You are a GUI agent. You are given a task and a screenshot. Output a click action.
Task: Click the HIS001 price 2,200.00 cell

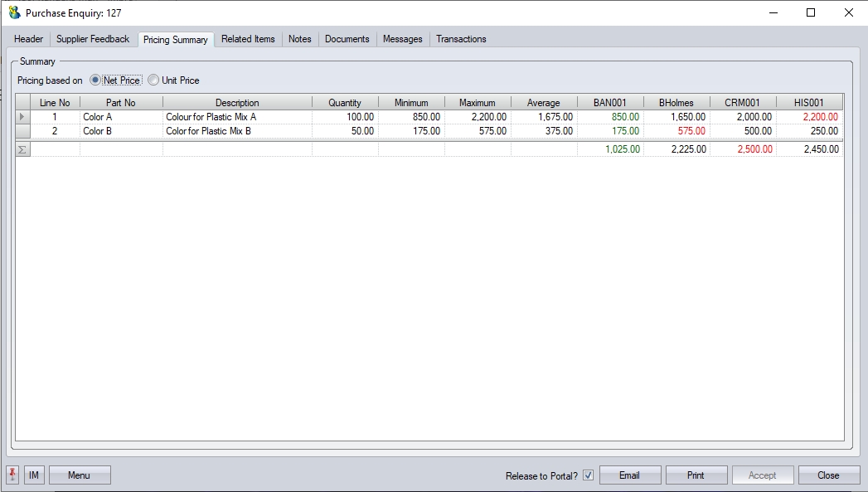pyautogui.click(x=810, y=117)
